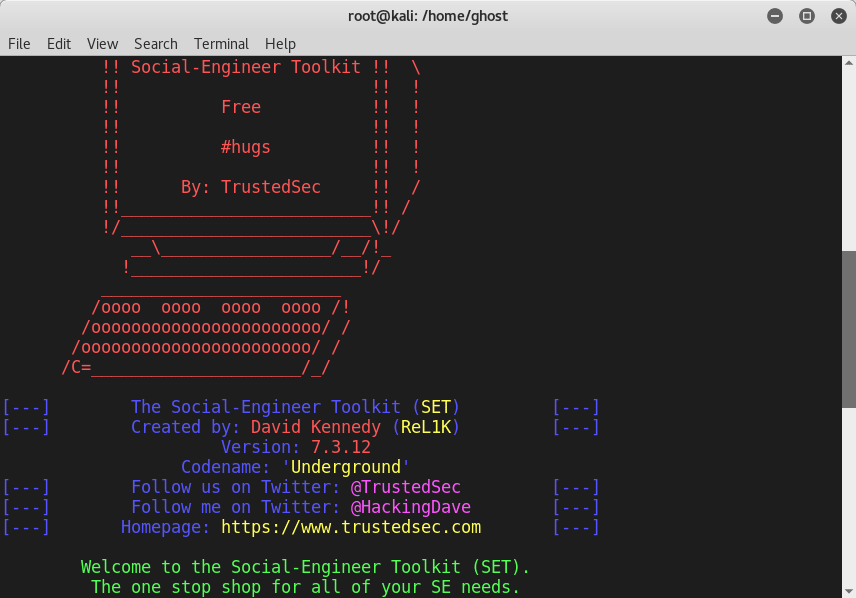Open the Help menu
The width and height of the screenshot is (856, 598).
[x=280, y=44]
